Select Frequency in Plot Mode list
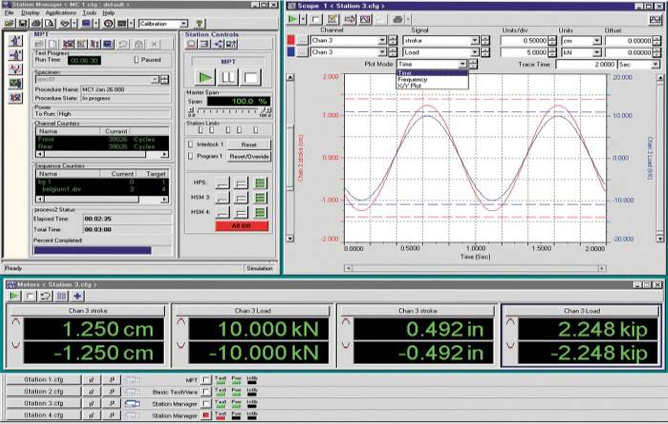Image resolution: width=668 pixels, height=424 pixels. click(x=413, y=79)
